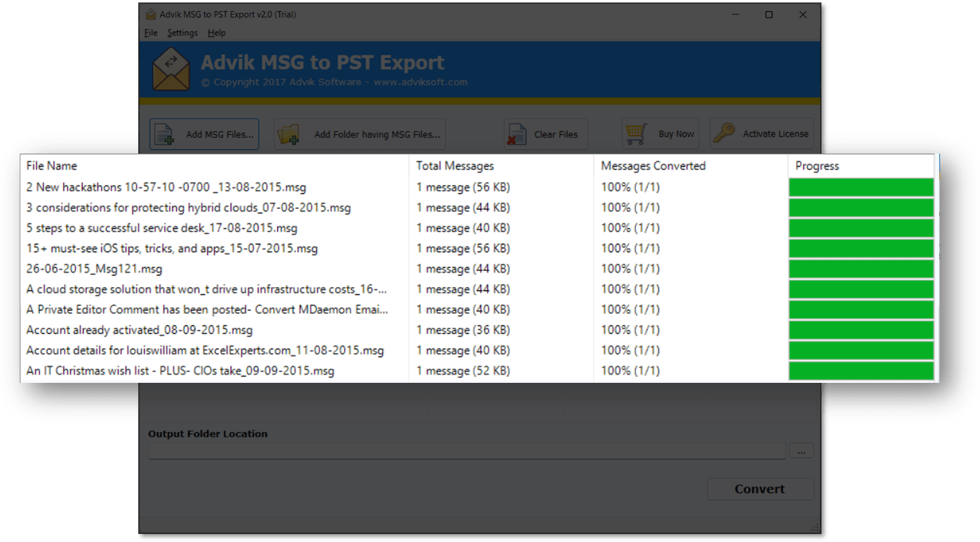Click the Advik envelope logo in banner
980x542 pixels.
pyautogui.click(x=171, y=69)
